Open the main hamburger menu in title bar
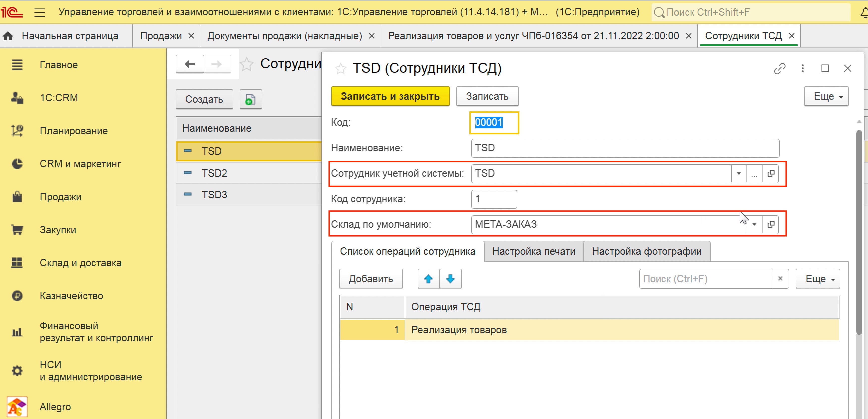Screen dimensions: 868x419 tap(39, 12)
